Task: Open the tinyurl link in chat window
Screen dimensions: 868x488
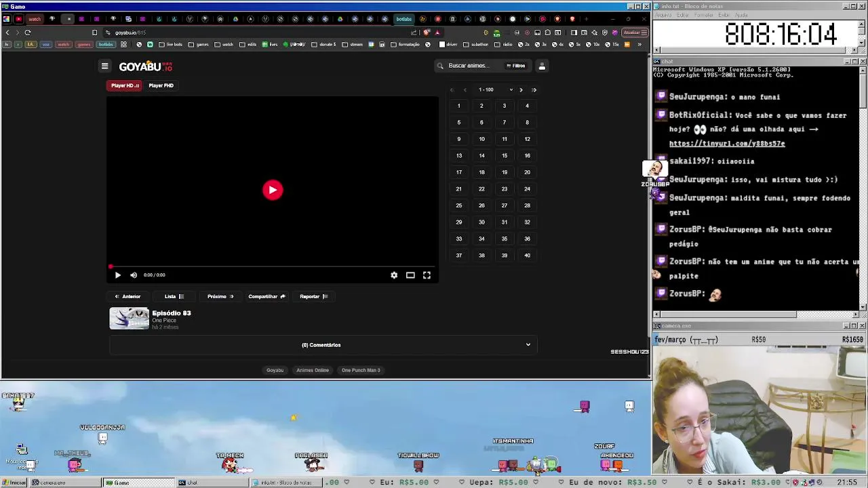Action: pyautogui.click(x=726, y=144)
